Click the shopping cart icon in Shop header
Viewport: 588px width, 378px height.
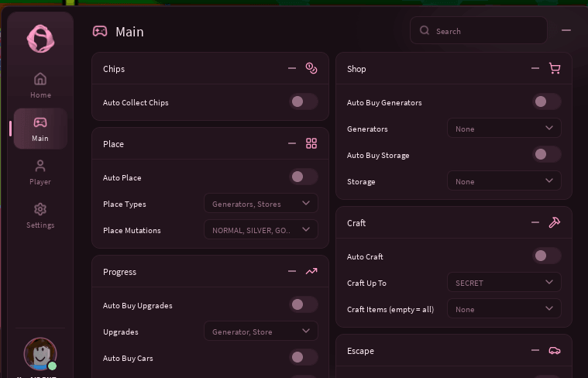(x=555, y=68)
